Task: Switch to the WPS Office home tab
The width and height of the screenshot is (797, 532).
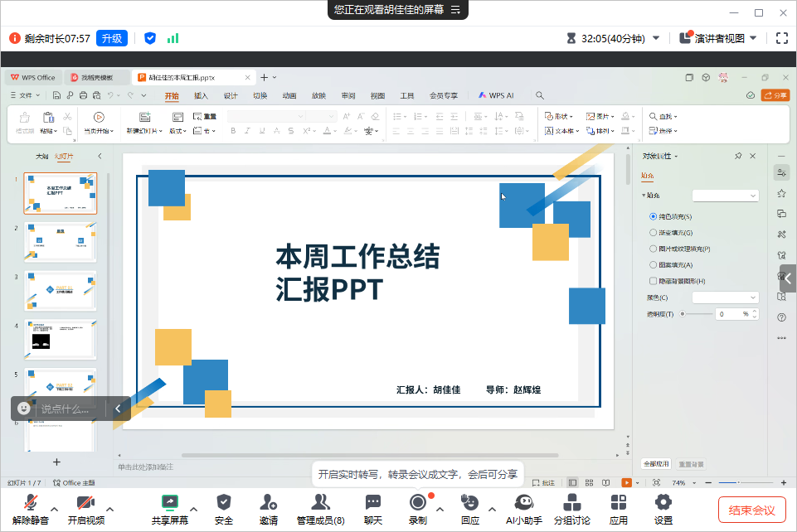Action: [33, 77]
